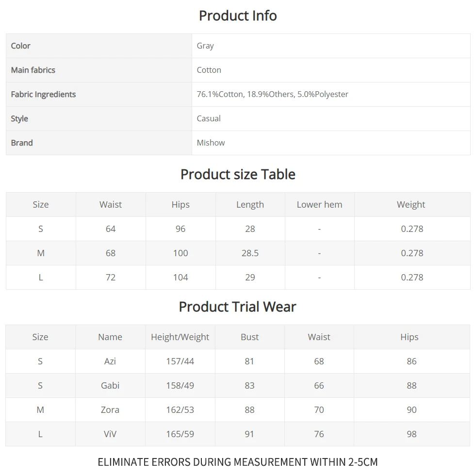Click the measurement errors notice text
The width and height of the screenshot is (476, 475).
pos(238,462)
